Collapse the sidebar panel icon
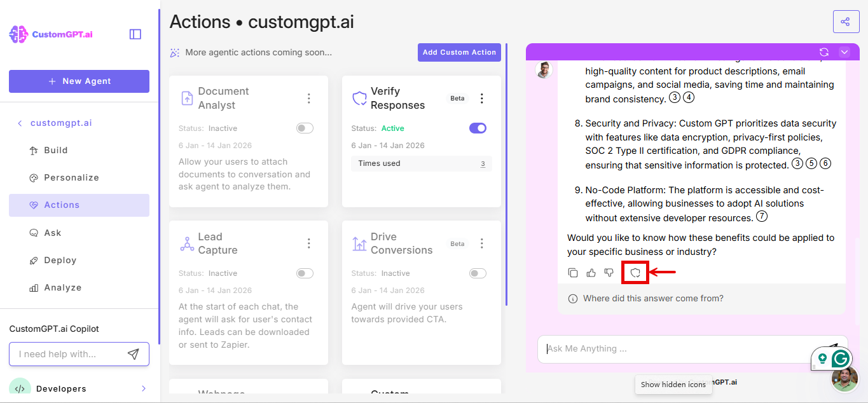The width and height of the screenshot is (868, 403). pyautogui.click(x=135, y=34)
